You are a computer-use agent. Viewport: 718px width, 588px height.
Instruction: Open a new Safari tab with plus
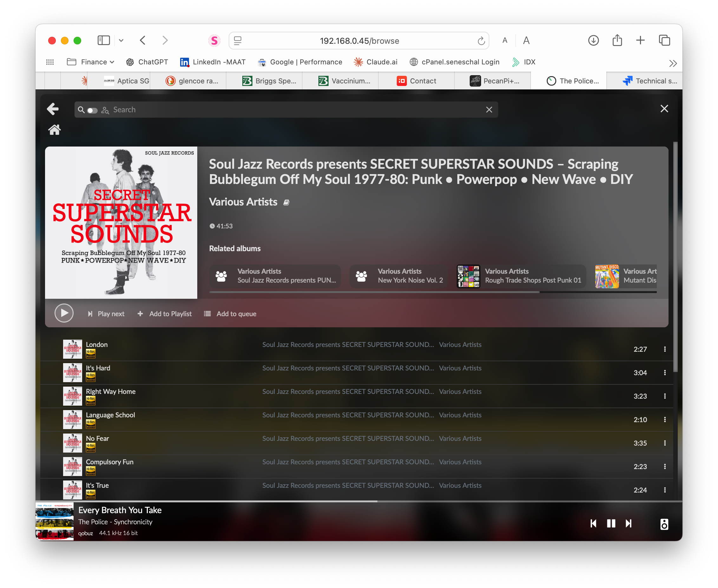tap(640, 41)
